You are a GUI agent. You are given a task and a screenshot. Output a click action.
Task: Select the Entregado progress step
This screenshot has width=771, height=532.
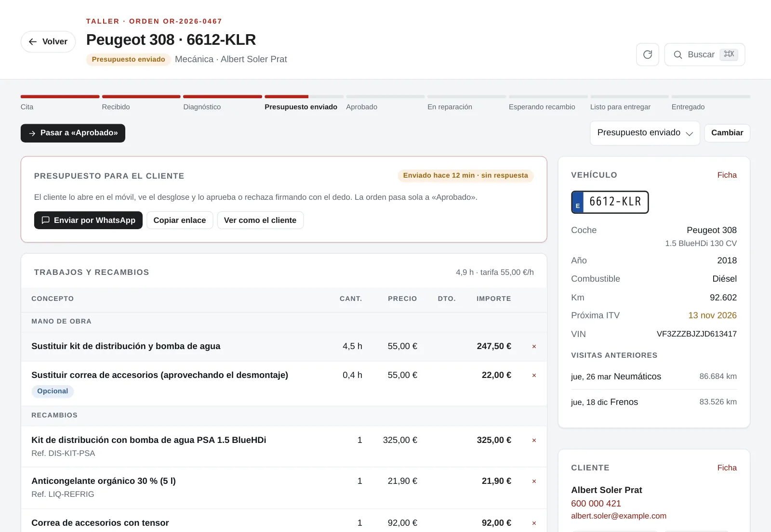(x=711, y=103)
